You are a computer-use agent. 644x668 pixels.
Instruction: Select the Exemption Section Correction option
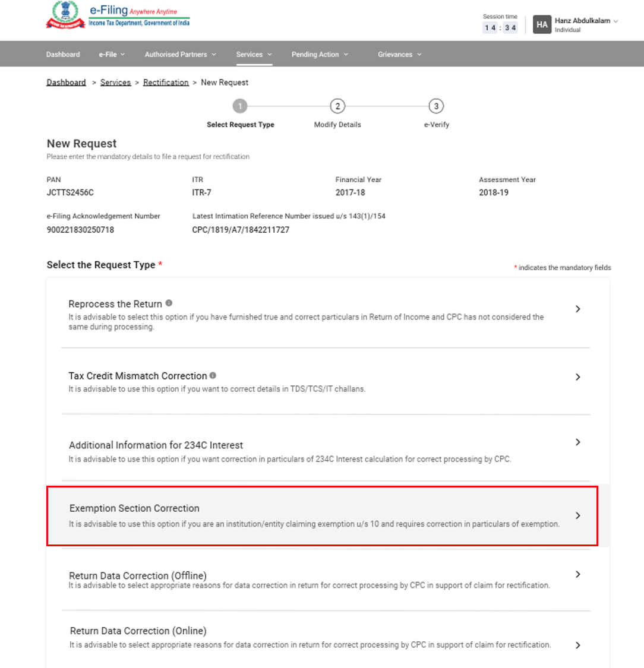(322, 515)
